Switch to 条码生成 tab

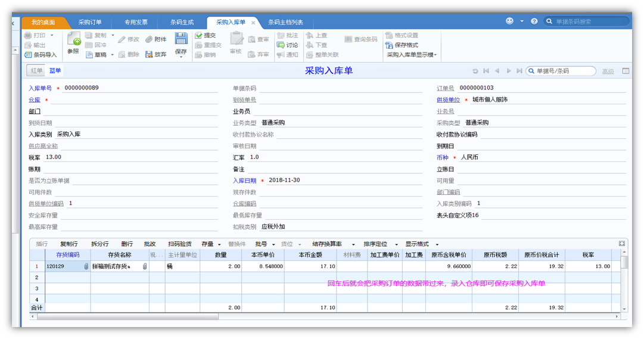pyautogui.click(x=182, y=22)
